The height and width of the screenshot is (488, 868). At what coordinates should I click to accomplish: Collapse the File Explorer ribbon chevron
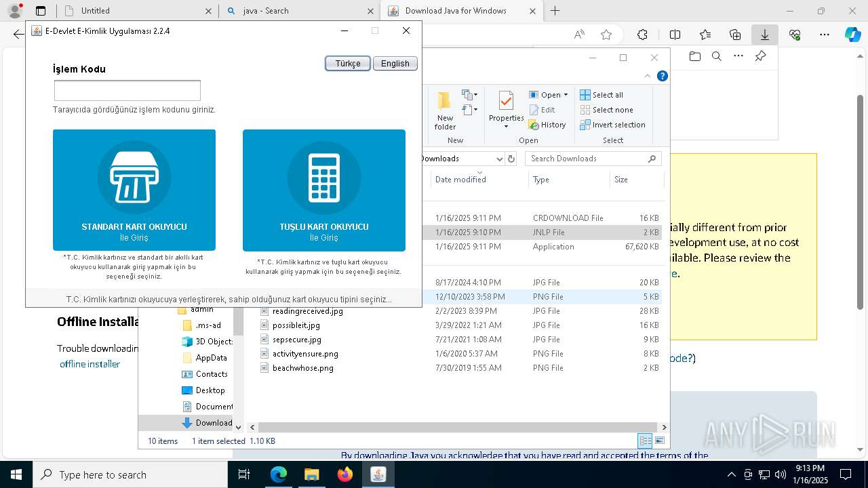click(x=648, y=76)
